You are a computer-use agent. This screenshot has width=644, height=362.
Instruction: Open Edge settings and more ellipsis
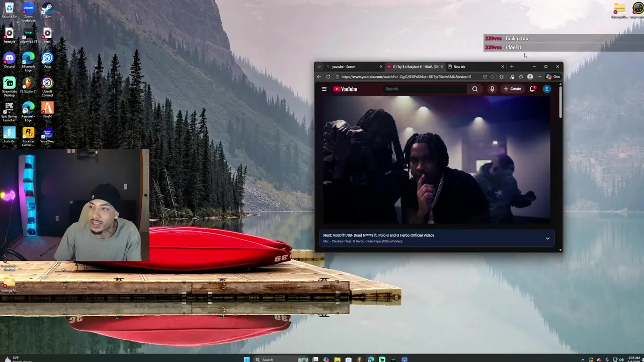click(x=539, y=77)
